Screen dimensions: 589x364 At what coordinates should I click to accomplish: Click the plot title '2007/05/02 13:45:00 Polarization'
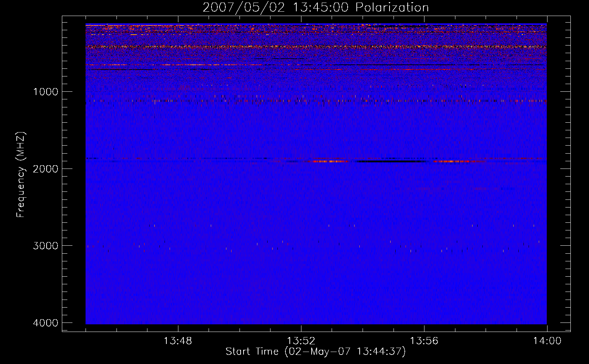coord(316,7)
